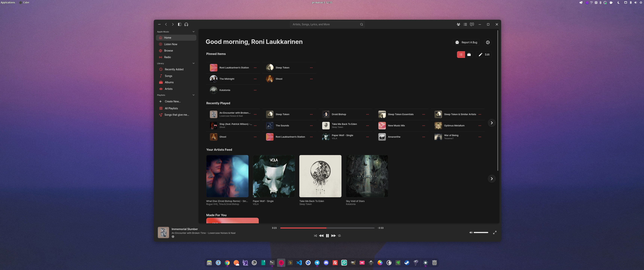Click the cube icon under the song title
The height and width of the screenshot is (270, 644).
click(x=173, y=237)
